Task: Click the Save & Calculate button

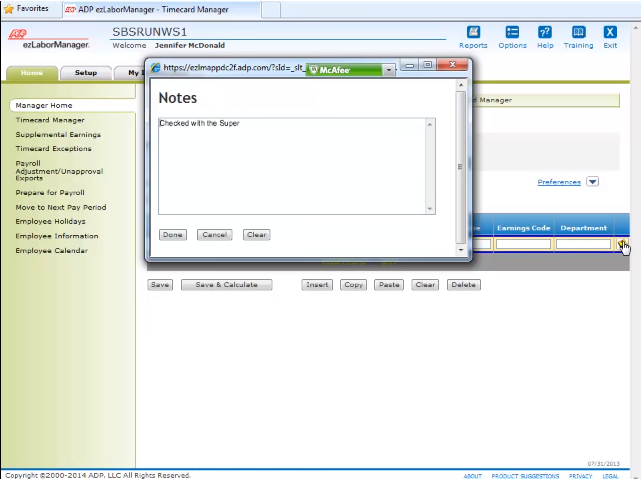Action: click(226, 285)
